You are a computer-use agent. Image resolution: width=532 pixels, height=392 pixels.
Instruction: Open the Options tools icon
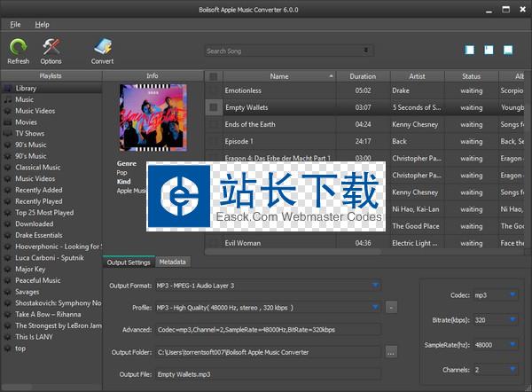pyautogui.click(x=51, y=47)
